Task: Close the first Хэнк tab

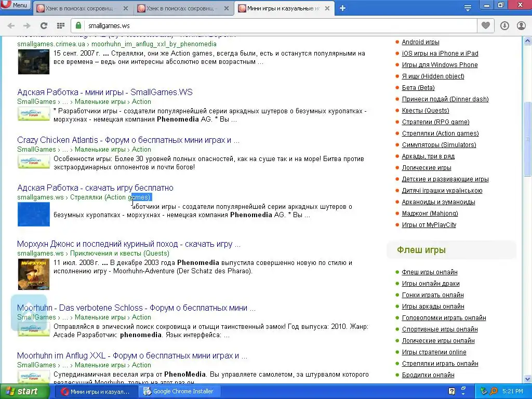Action: pyautogui.click(x=126, y=8)
